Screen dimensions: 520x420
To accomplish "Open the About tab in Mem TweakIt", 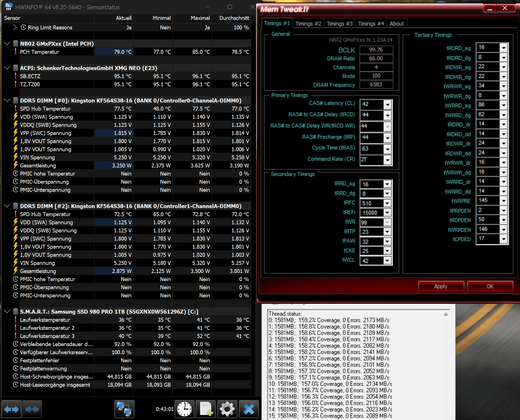I will click(x=397, y=24).
